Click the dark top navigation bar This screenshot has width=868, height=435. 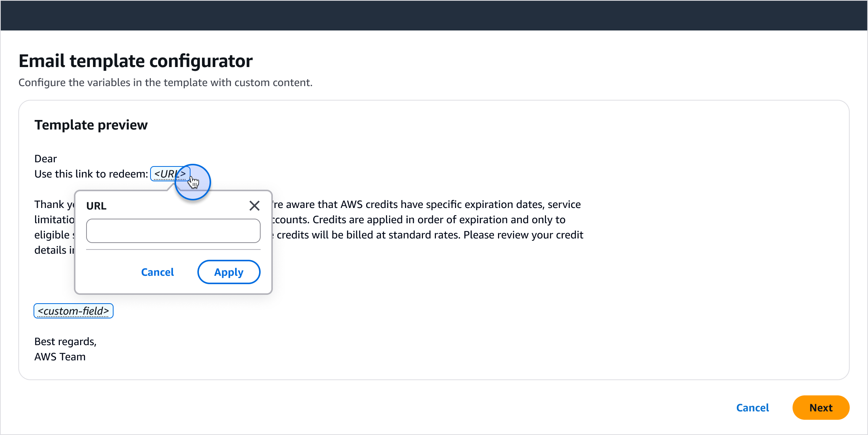(x=434, y=15)
